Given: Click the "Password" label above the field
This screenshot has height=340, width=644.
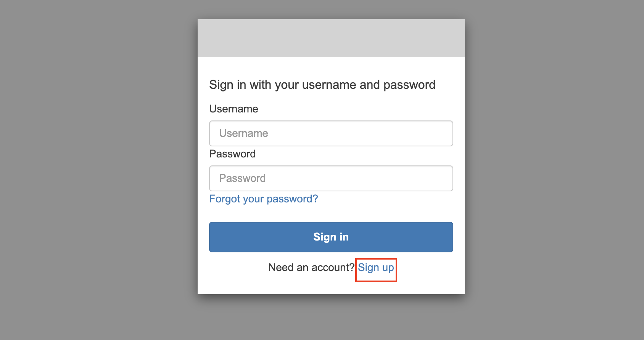Looking at the screenshot, I should click(232, 154).
